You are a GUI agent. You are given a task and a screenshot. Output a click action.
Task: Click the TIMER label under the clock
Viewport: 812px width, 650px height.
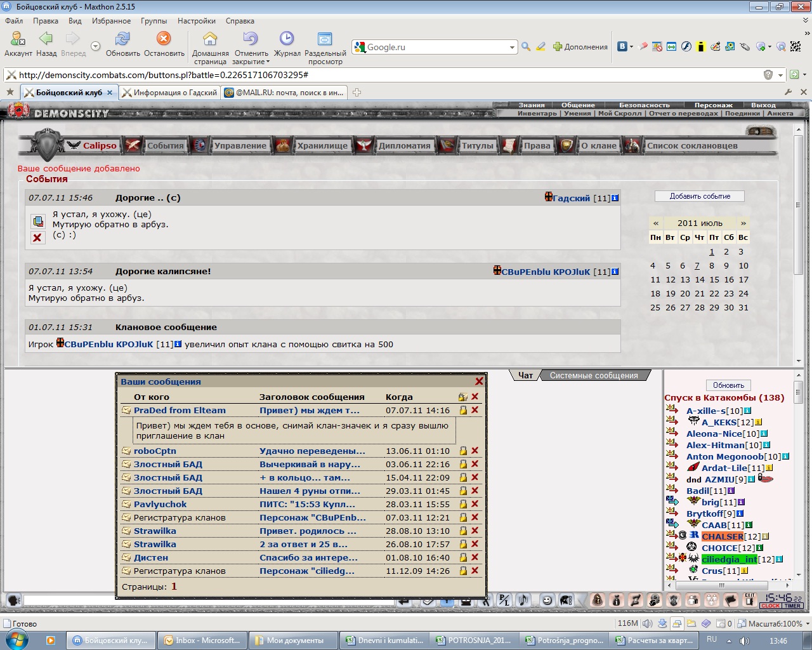point(793,606)
